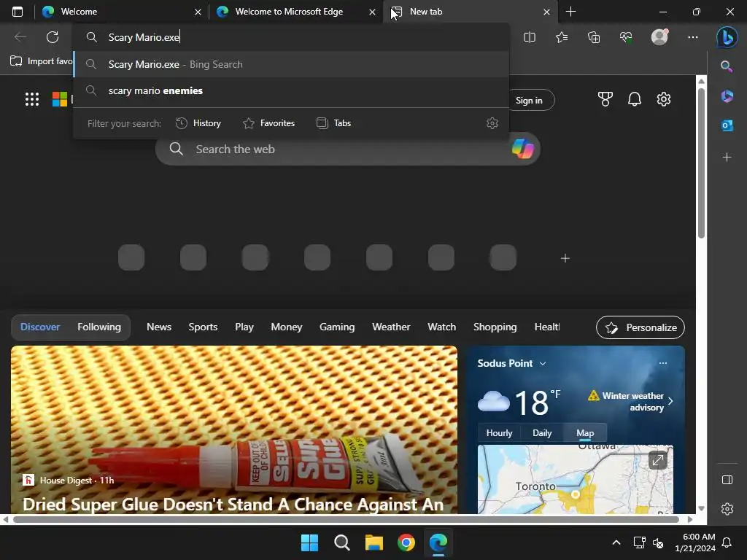Open the Weather category
This screenshot has height=560, width=747.
[391, 327]
